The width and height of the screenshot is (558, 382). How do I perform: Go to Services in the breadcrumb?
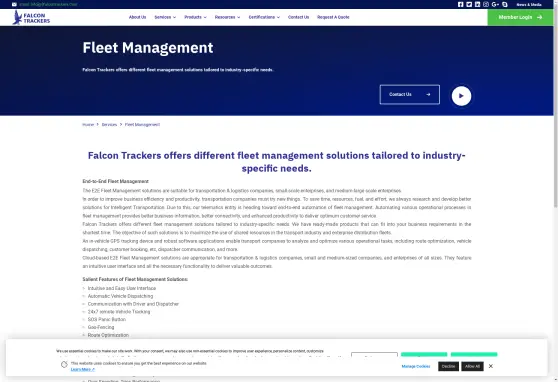tap(109, 125)
